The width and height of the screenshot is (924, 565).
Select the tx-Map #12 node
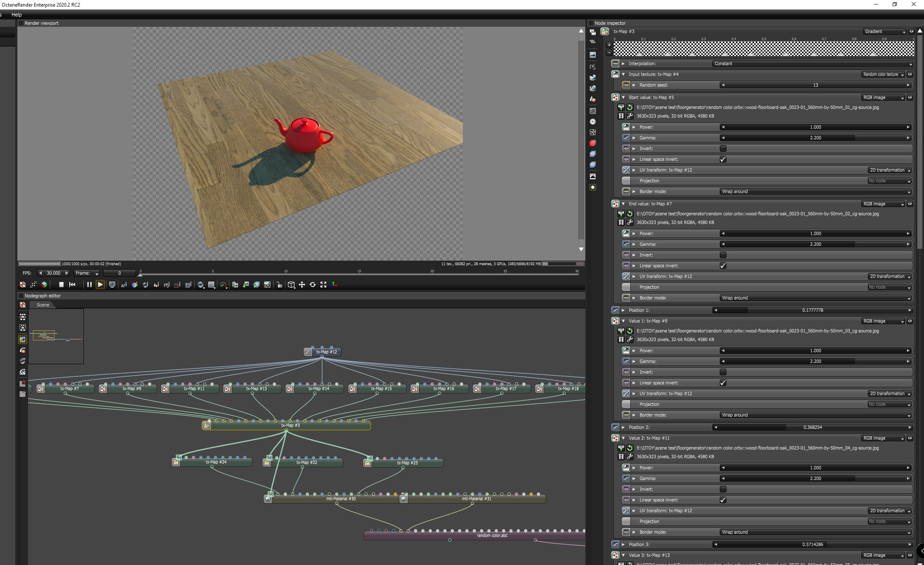(x=326, y=352)
